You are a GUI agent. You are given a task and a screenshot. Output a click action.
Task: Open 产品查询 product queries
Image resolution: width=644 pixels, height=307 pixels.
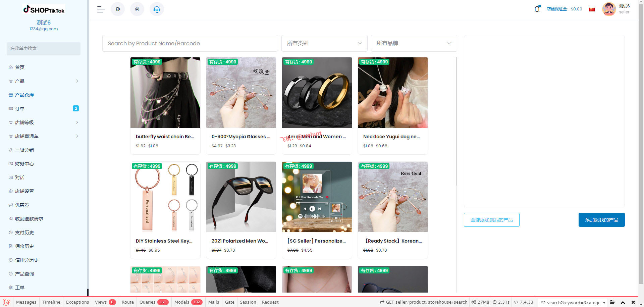point(44,274)
